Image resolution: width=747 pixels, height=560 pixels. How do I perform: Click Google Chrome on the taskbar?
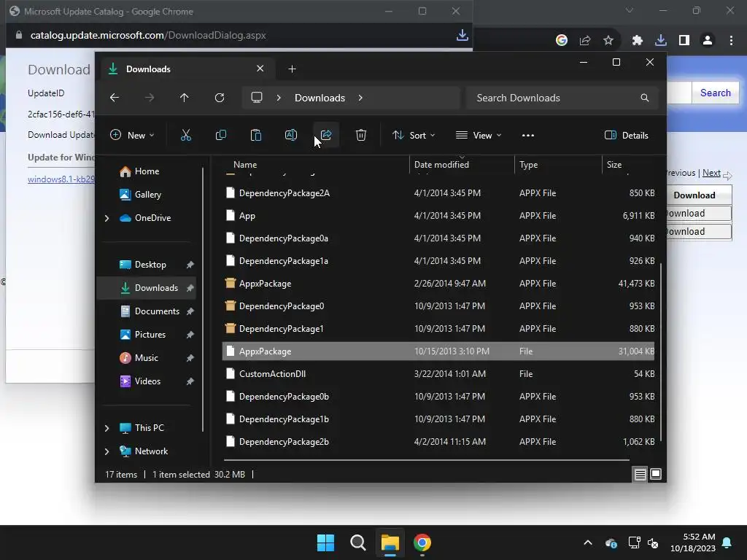pos(422,542)
